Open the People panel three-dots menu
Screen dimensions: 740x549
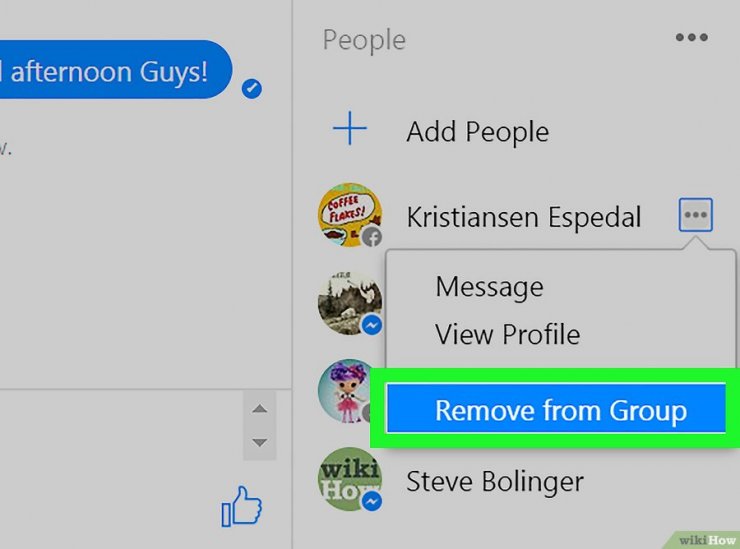pos(691,37)
